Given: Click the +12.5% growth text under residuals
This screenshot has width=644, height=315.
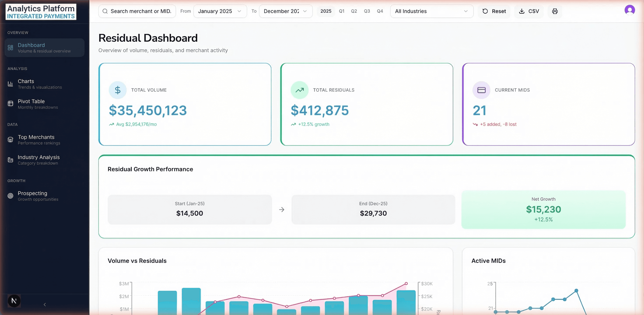Looking at the screenshot, I should coord(313,124).
